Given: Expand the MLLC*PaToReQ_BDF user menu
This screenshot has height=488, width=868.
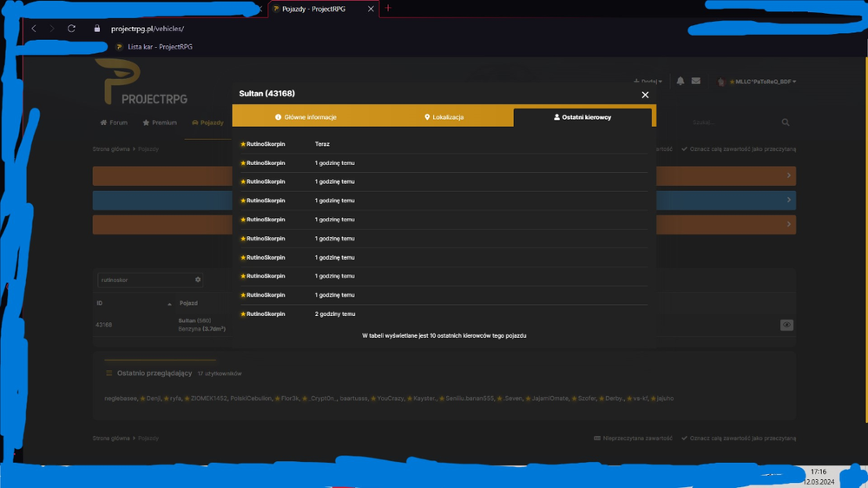Looking at the screenshot, I should pyautogui.click(x=757, y=82).
